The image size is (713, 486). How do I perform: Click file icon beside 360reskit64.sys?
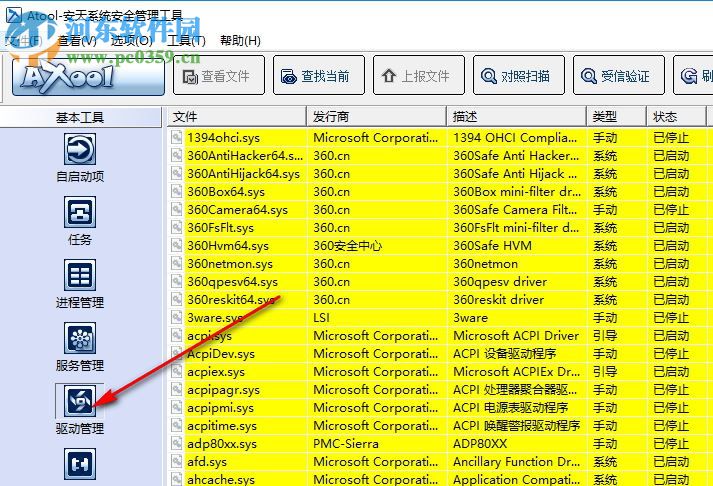[x=177, y=300]
